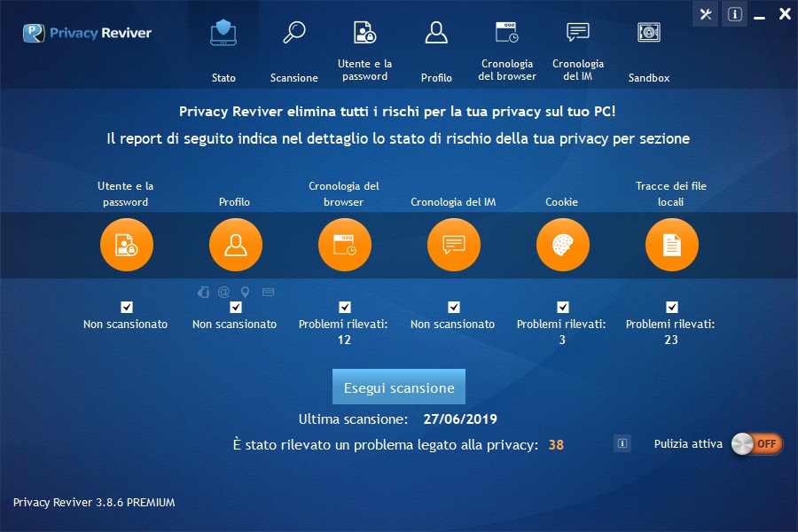Uncheck the Cronologia del browser checkbox
Screen dimensions: 798x532
pyautogui.click(x=345, y=307)
